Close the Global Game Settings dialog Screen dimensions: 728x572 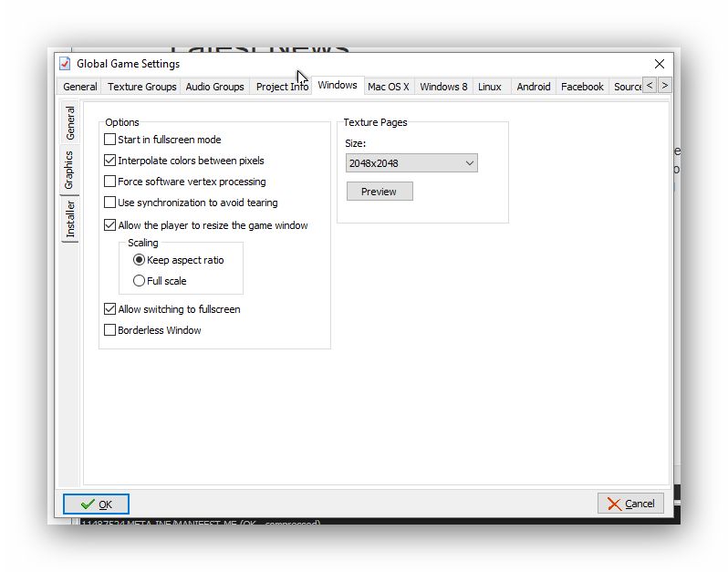tap(660, 64)
